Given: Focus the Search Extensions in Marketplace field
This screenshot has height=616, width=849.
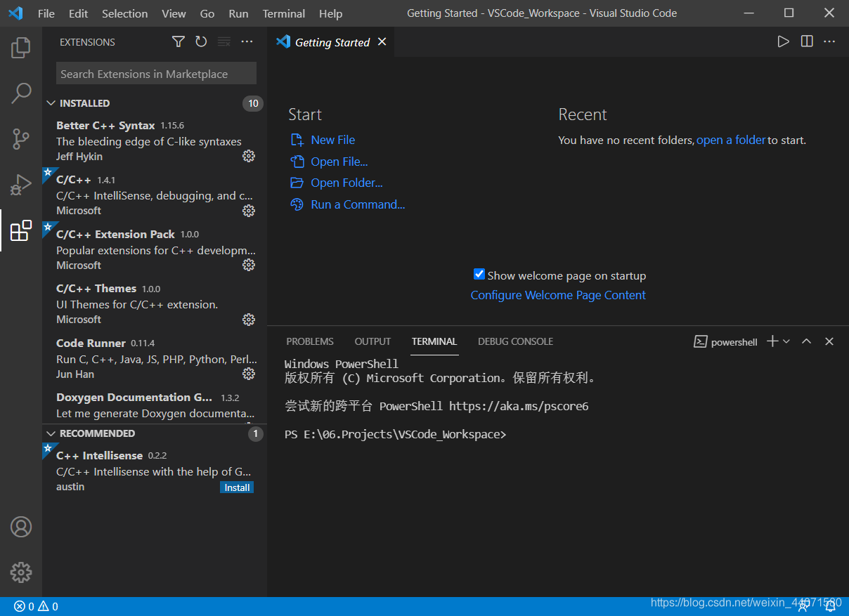Looking at the screenshot, I should point(156,74).
